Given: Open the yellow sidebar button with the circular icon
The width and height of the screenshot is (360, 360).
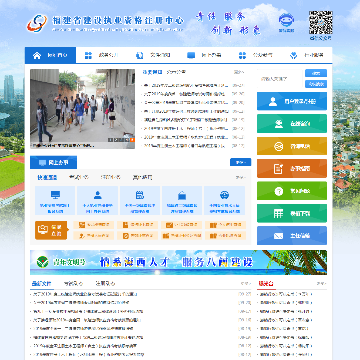Looking at the screenshot, I should pos(292,146).
